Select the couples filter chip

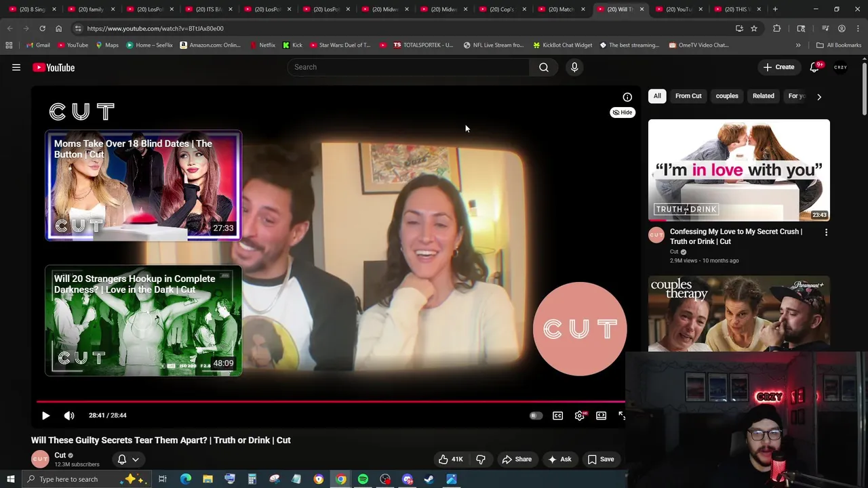(727, 96)
